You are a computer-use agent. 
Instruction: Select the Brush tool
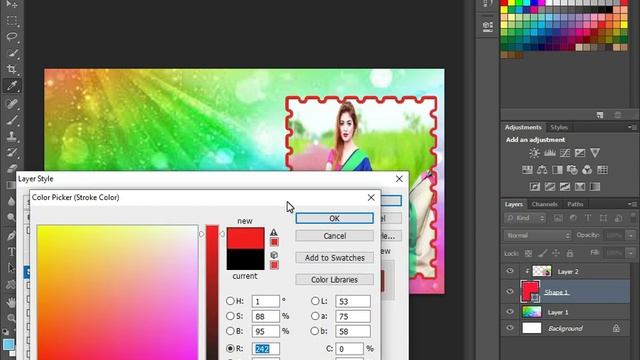(11, 120)
